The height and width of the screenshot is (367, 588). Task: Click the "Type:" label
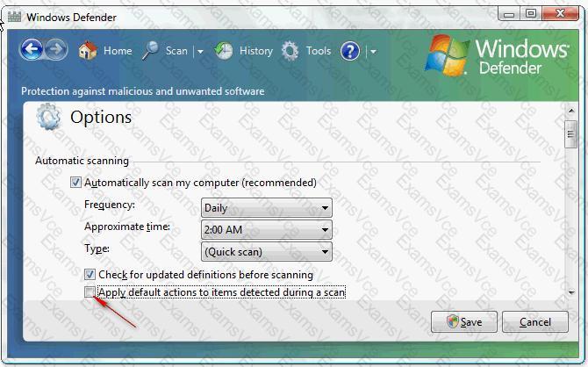click(x=97, y=248)
